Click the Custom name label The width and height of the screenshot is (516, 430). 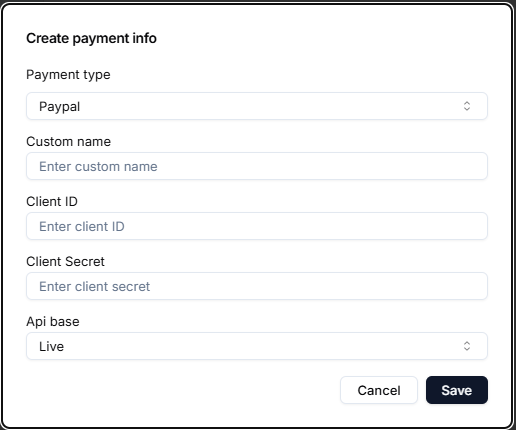click(x=69, y=142)
